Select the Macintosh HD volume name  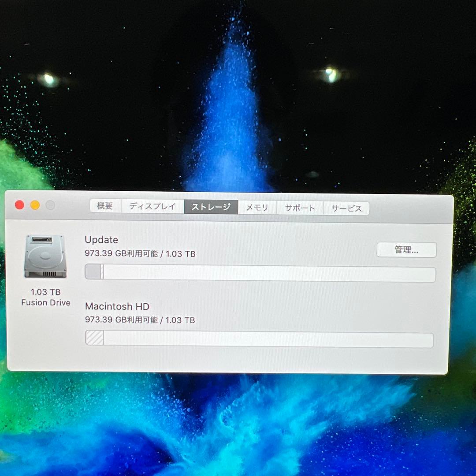tap(117, 307)
